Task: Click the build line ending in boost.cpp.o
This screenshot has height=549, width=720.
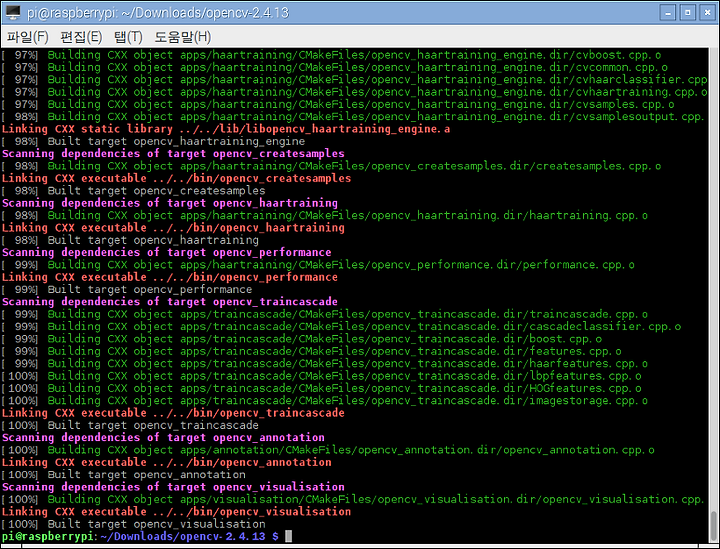Action: [x=302, y=339]
